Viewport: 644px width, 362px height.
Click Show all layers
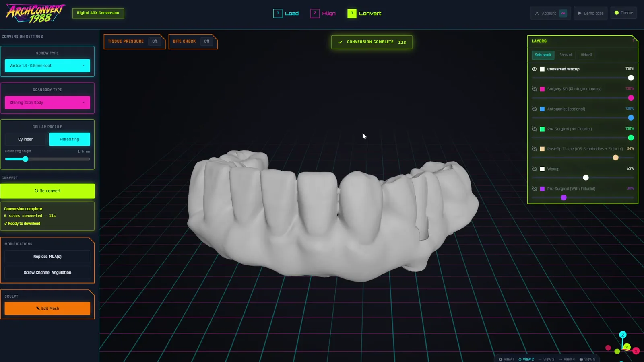(566, 55)
